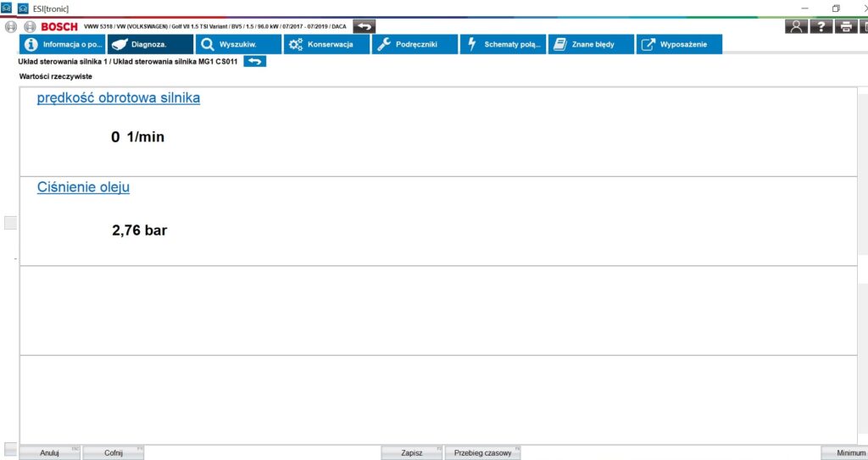Select the Schematy połą... tab
Image resolution: width=868 pixels, height=460 pixels.
[x=503, y=44]
